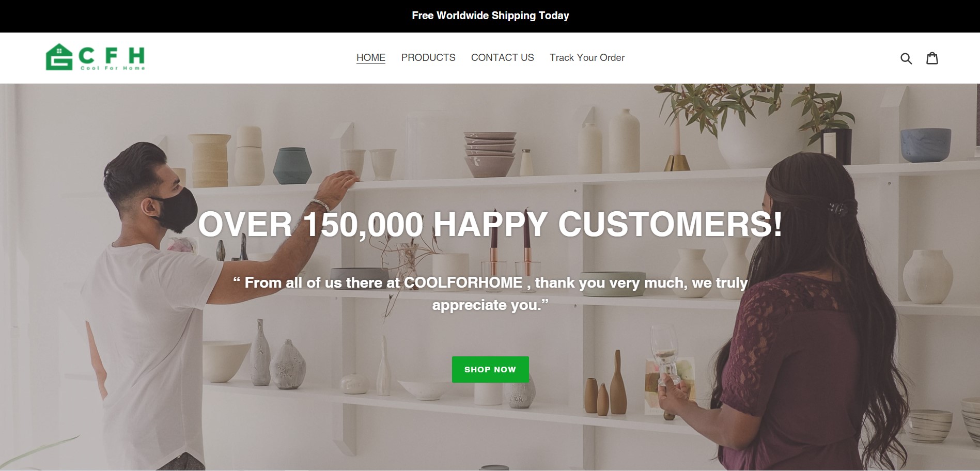Click the green house logo icon
This screenshot has height=471, width=980.
[59, 57]
